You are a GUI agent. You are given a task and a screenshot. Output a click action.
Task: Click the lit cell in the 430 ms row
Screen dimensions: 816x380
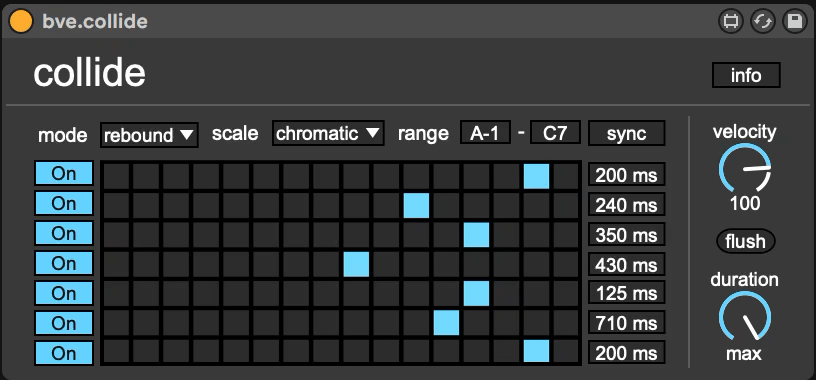356,264
